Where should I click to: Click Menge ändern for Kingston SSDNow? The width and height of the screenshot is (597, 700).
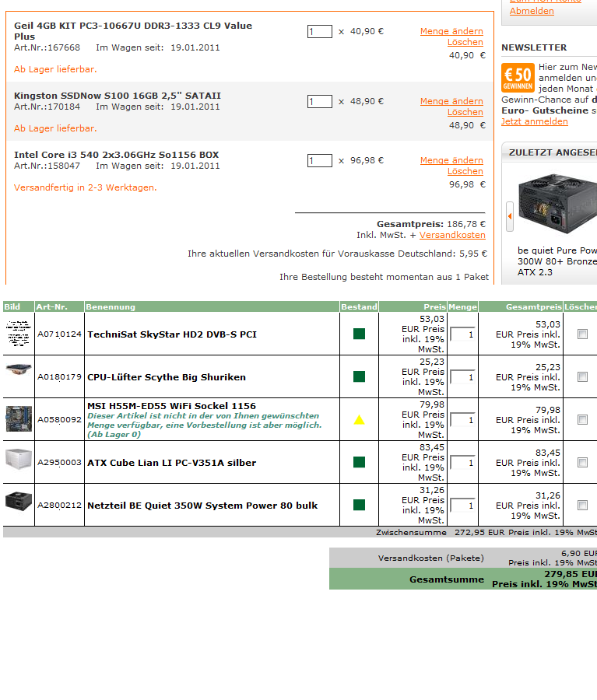point(451,101)
